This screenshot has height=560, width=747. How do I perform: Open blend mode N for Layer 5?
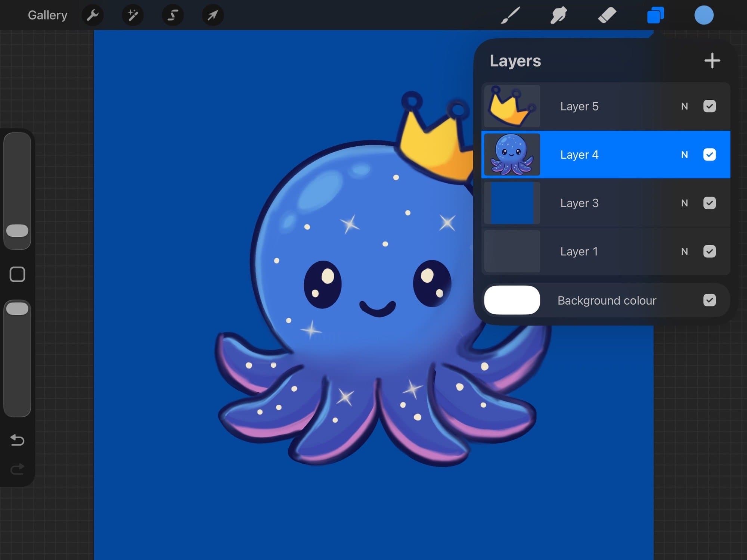pos(684,106)
